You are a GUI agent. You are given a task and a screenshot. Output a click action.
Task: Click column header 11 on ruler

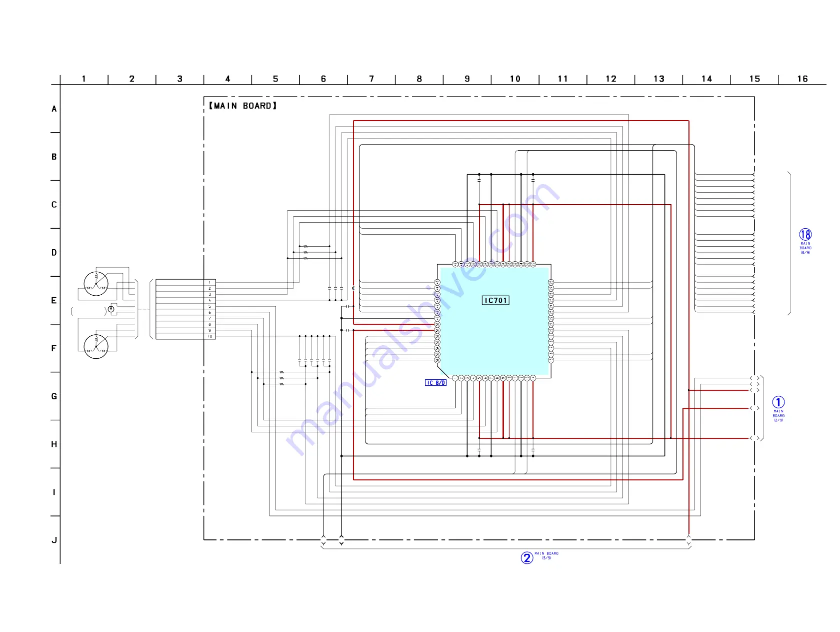coord(563,79)
